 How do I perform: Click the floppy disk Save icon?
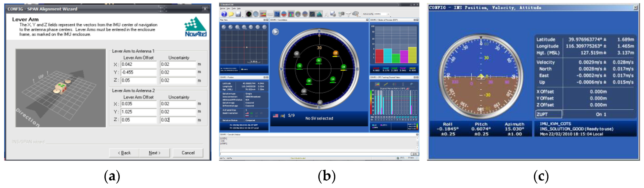click(x=238, y=14)
